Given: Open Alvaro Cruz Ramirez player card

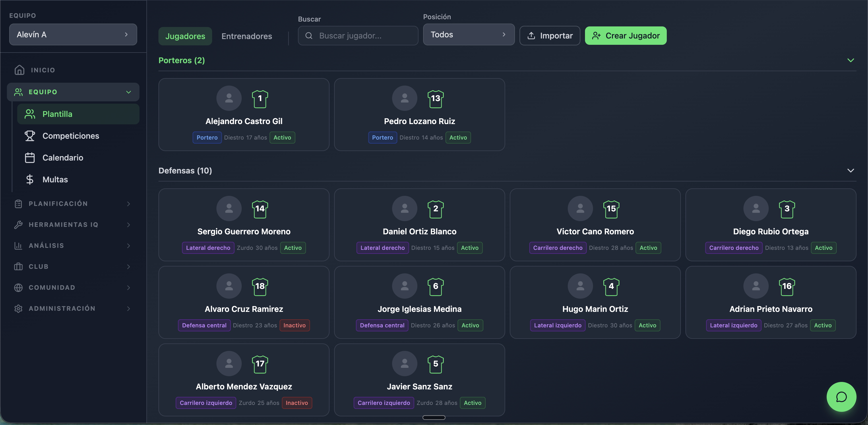Looking at the screenshot, I should tap(244, 302).
